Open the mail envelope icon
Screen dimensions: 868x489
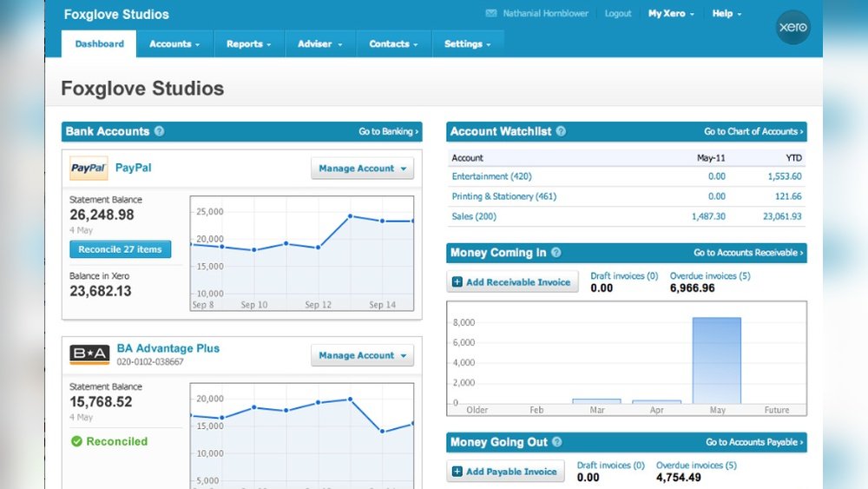[491, 14]
